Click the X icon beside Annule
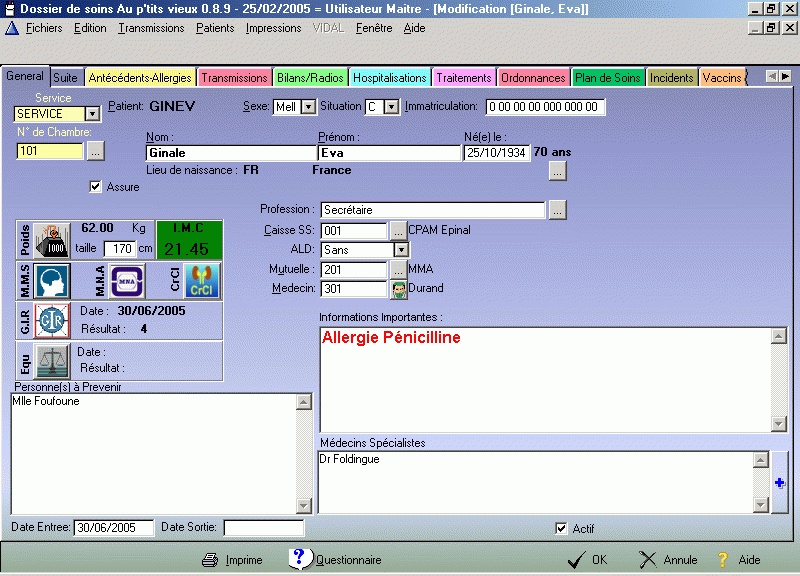Screen dimensions: 800x576 pyautogui.click(x=647, y=560)
